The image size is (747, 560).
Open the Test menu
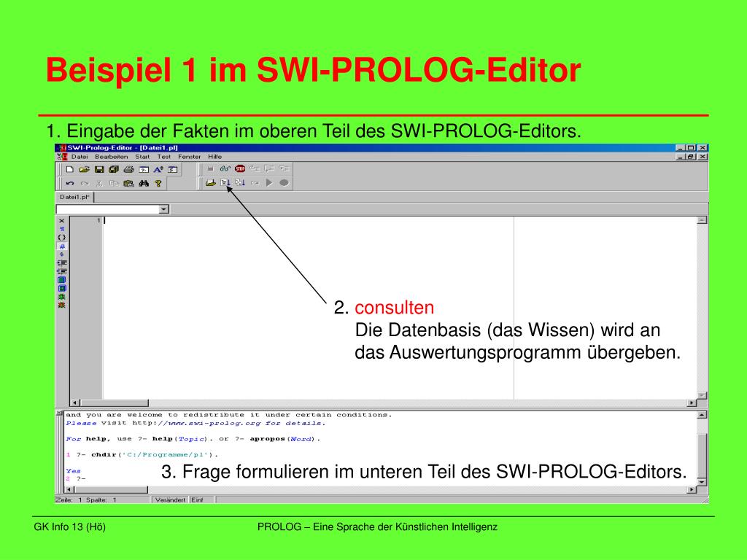[164, 157]
